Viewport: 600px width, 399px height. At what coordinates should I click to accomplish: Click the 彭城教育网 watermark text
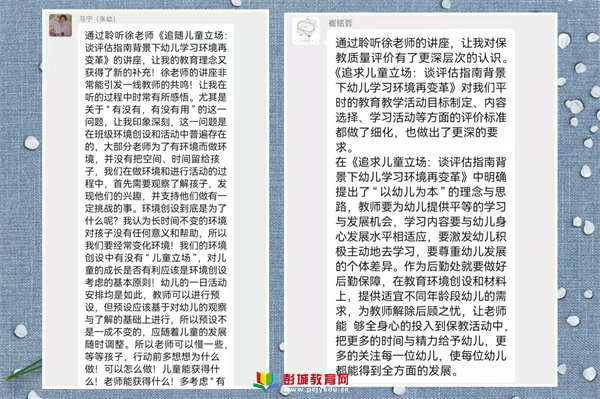(x=316, y=379)
